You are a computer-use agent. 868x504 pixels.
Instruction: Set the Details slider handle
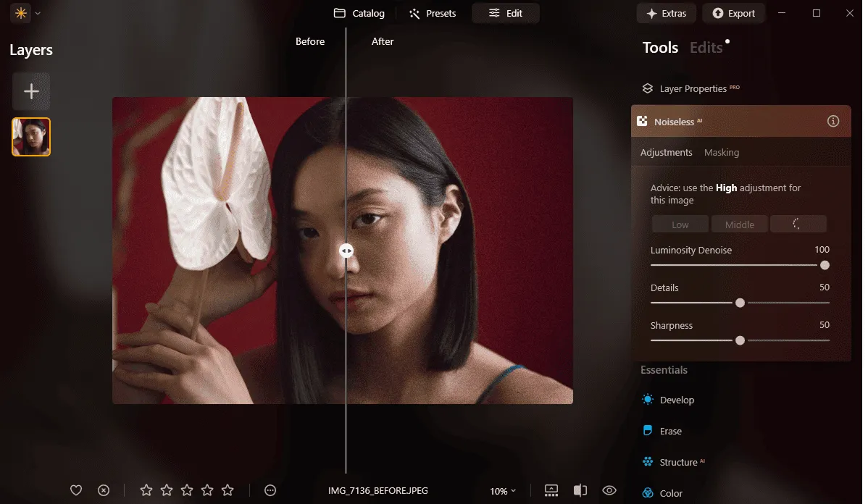tap(740, 303)
